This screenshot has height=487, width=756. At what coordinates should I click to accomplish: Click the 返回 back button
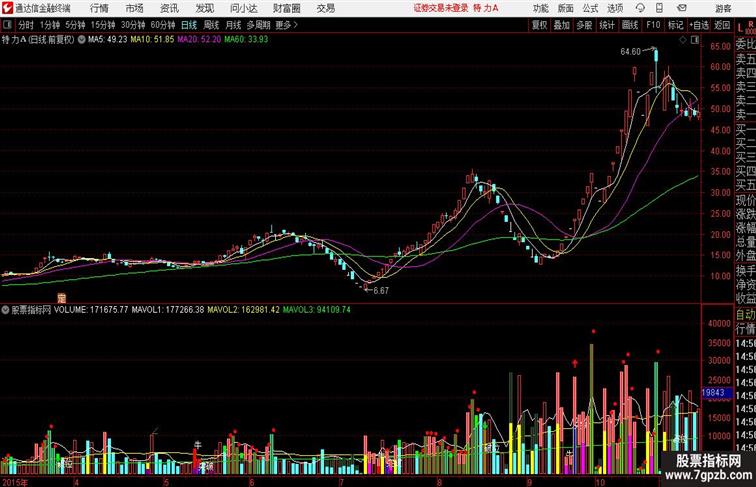tap(722, 25)
